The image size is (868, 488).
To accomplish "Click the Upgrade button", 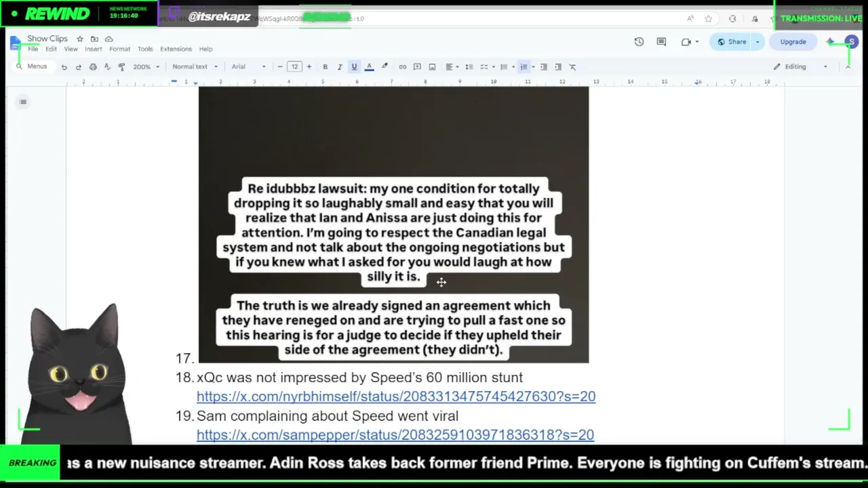I will click(793, 42).
